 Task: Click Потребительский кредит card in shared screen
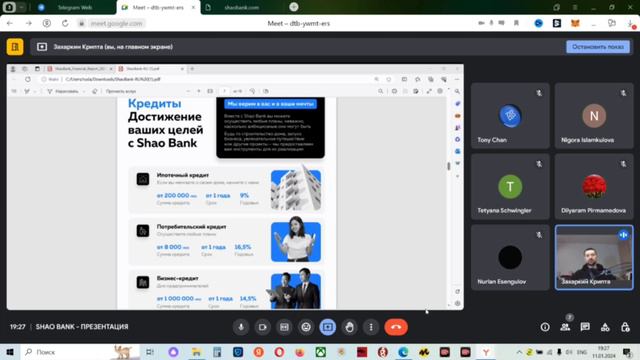coord(227,242)
